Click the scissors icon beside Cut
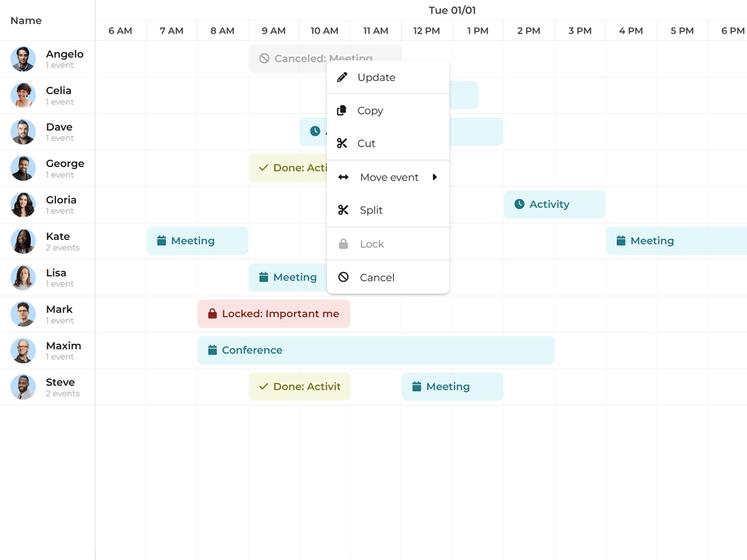 coord(342,144)
